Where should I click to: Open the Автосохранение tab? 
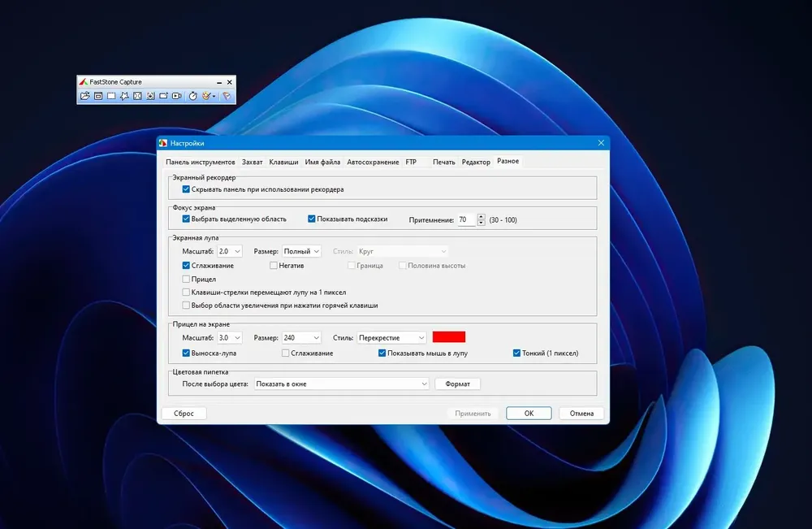click(x=373, y=163)
